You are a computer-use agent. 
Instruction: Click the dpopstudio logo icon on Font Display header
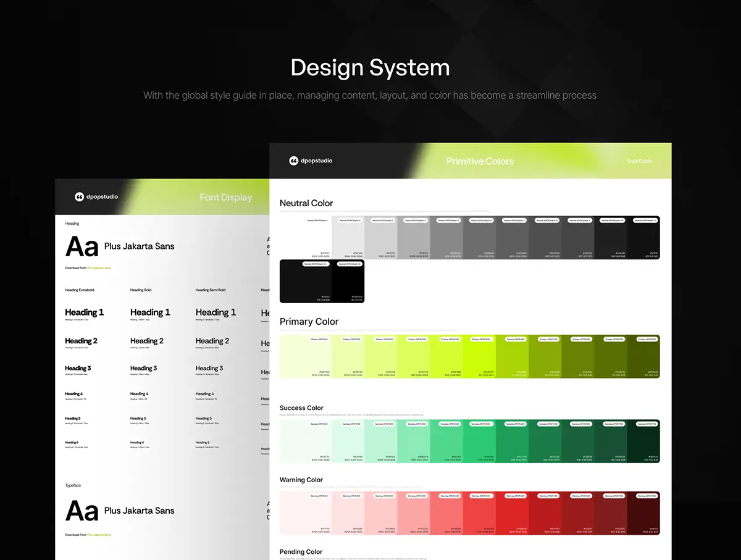tap(79, 196)
